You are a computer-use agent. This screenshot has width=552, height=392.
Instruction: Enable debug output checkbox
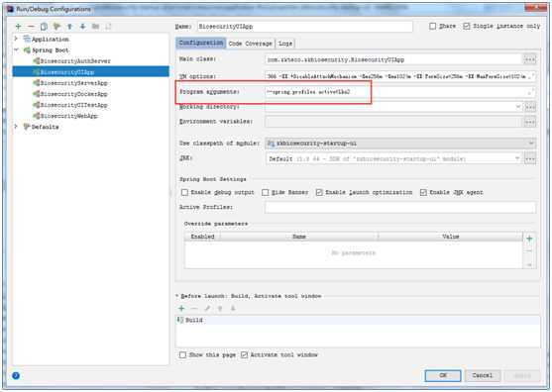[x=184, y=192]
